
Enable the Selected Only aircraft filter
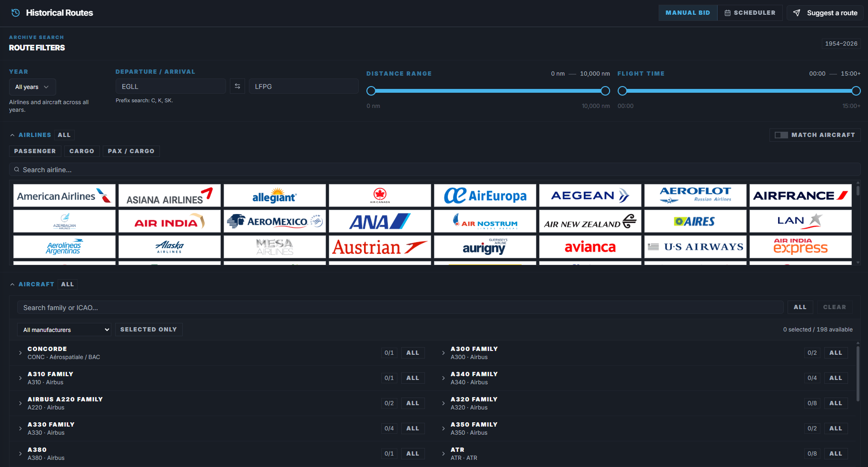(148, 330)
